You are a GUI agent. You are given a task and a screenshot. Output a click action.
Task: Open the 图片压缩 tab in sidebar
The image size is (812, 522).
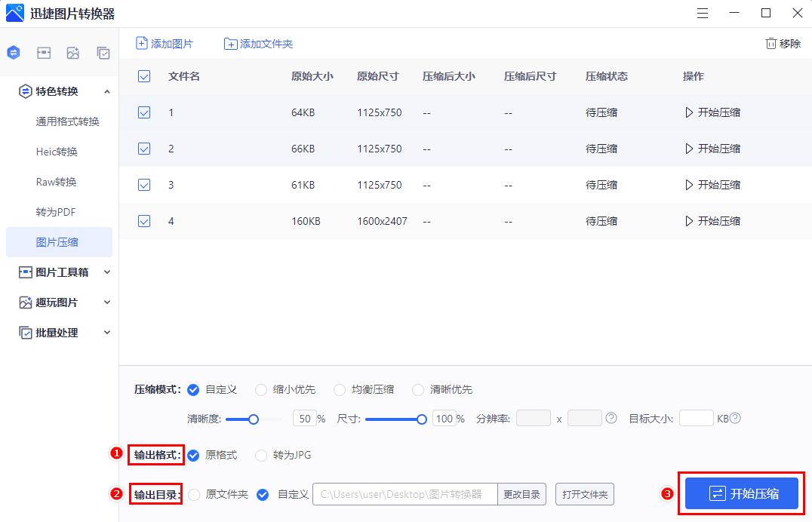pos(58,242)
